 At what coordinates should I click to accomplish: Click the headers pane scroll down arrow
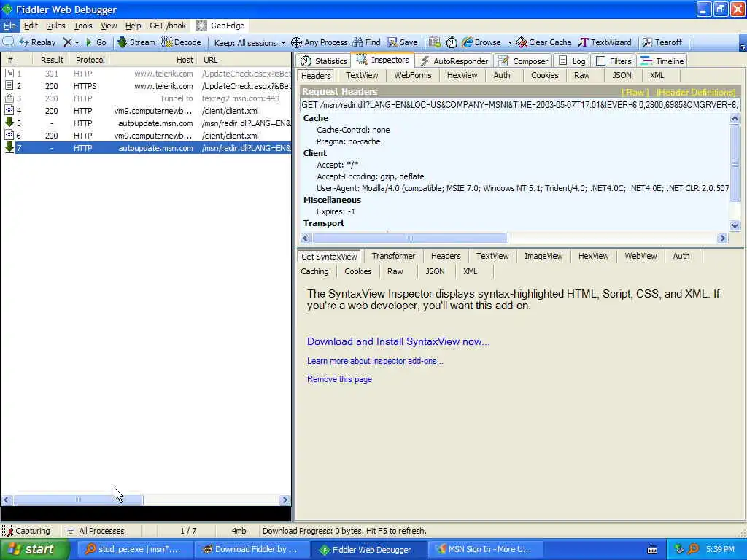735,226
